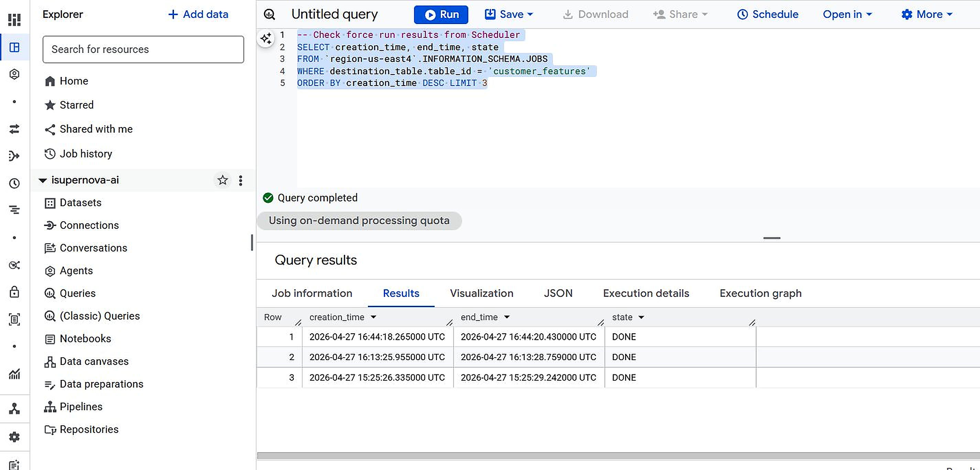Open the release notes icon at rail bottom
Viewport: 980px width, 470px height.
[x=14, y=465]
